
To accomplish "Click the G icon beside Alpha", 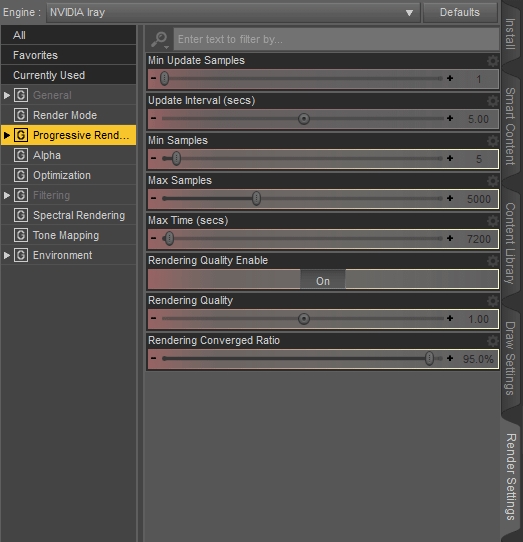I will point(21,155).
